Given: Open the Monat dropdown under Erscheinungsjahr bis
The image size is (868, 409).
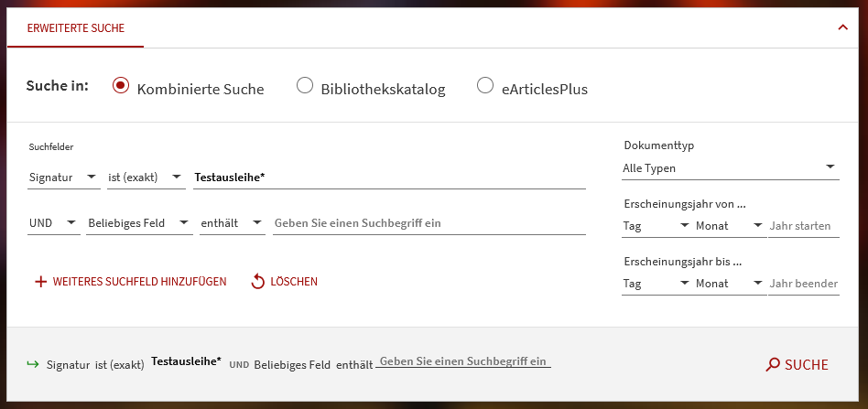Looking at the screenshot, I should tap(729, 284).
